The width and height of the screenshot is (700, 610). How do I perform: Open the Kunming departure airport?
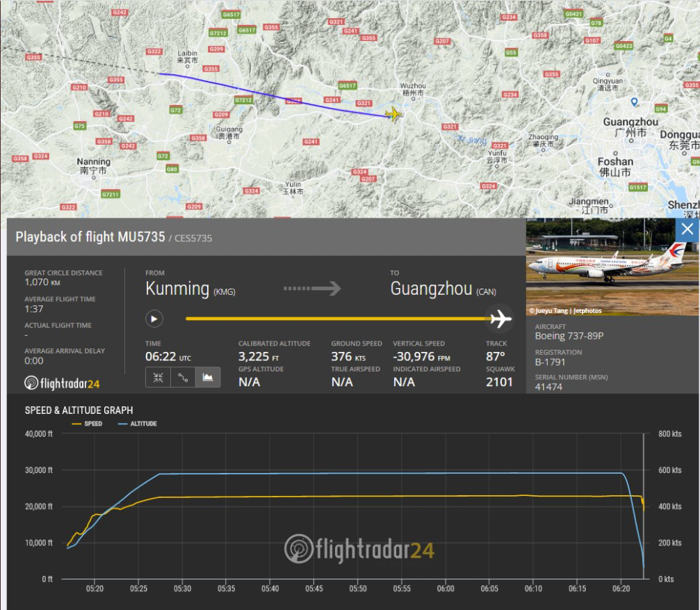pyautogui.click(x=177, y=289)
